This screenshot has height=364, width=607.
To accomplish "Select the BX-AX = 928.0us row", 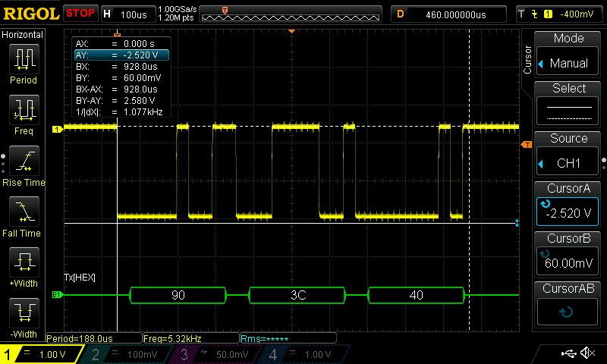I will click(x=121, y=89).
